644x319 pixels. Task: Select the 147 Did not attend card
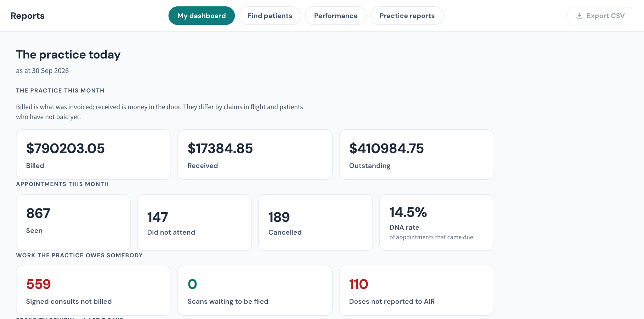click(194, 222)
